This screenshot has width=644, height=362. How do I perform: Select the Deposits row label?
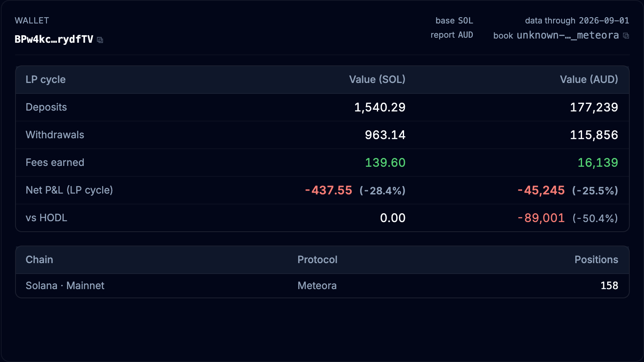tap(46, 107)
